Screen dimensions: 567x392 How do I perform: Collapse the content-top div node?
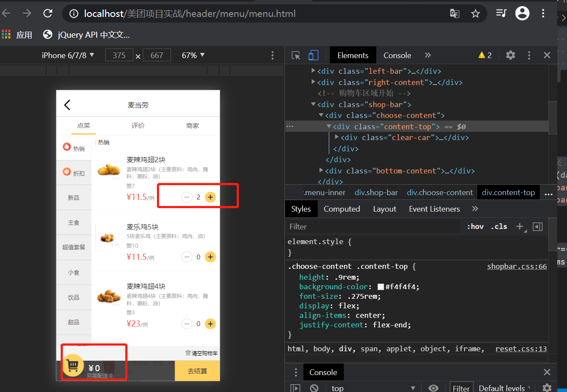coord(329,126)
